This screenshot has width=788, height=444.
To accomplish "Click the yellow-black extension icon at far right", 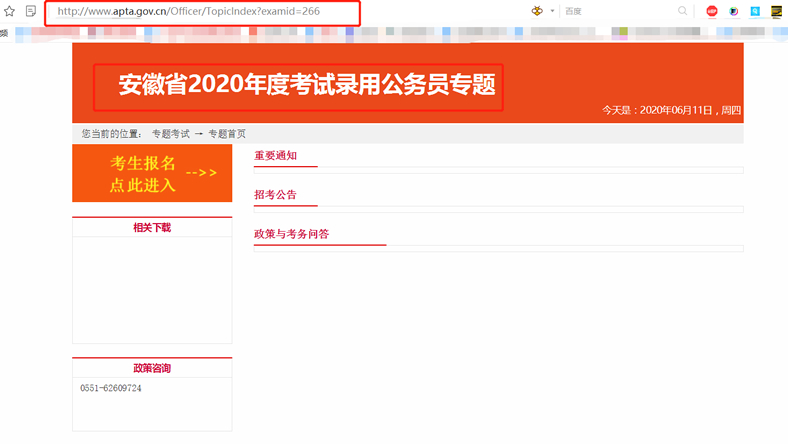I will tap(776, 11).
